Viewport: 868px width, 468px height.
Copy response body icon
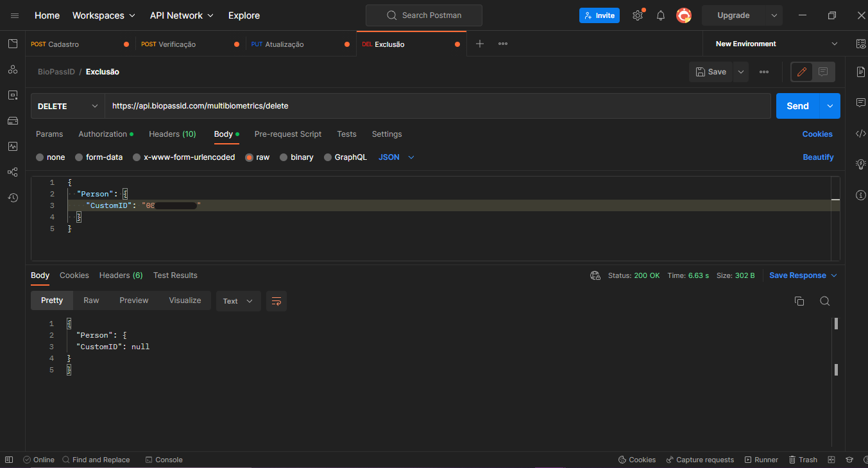pos(799,301)
